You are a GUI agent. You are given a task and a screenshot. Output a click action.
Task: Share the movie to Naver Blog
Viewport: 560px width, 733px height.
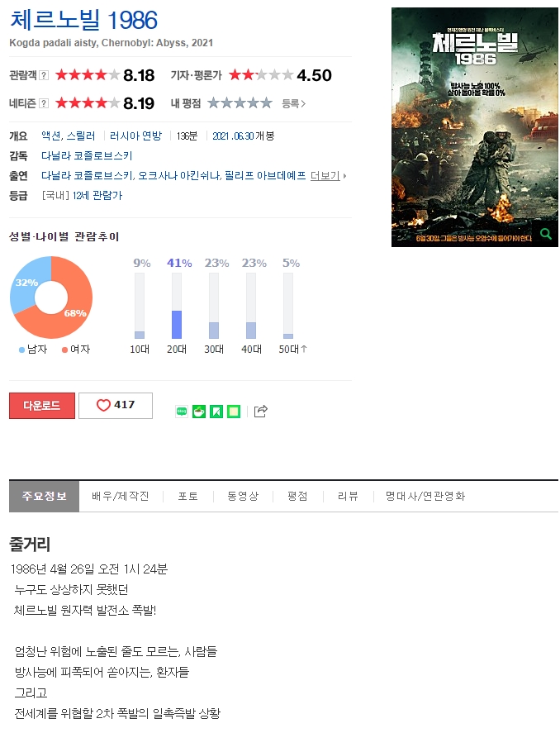coord(182,412)
